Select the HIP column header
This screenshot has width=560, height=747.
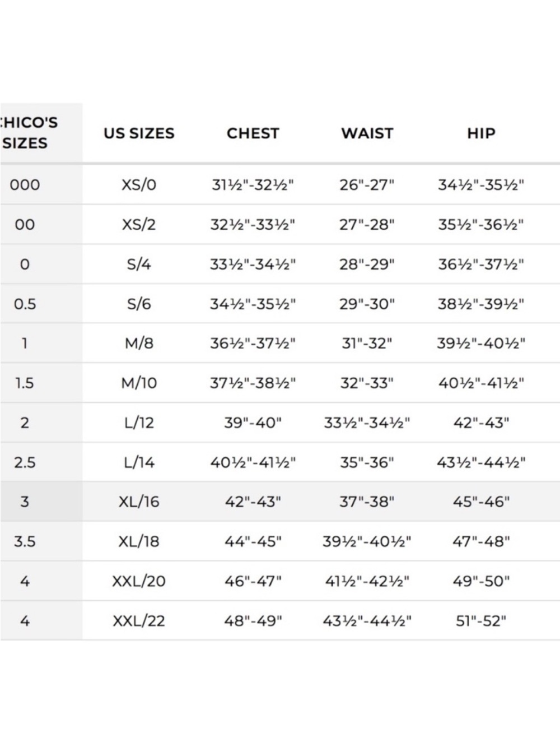click(x=481, y=133)
